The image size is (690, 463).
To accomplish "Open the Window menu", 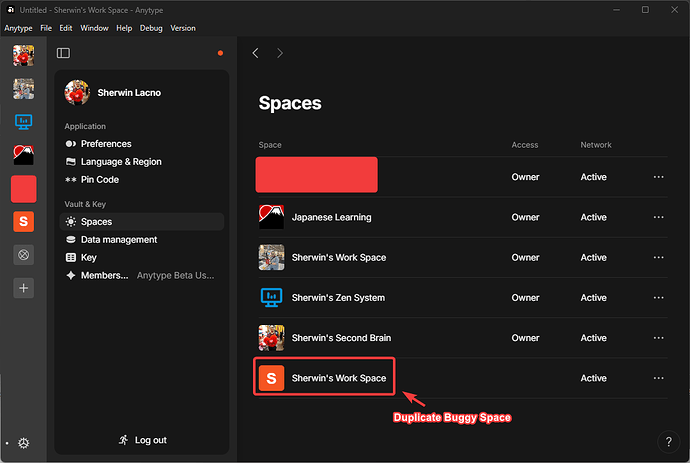I will tap(94, 28).
